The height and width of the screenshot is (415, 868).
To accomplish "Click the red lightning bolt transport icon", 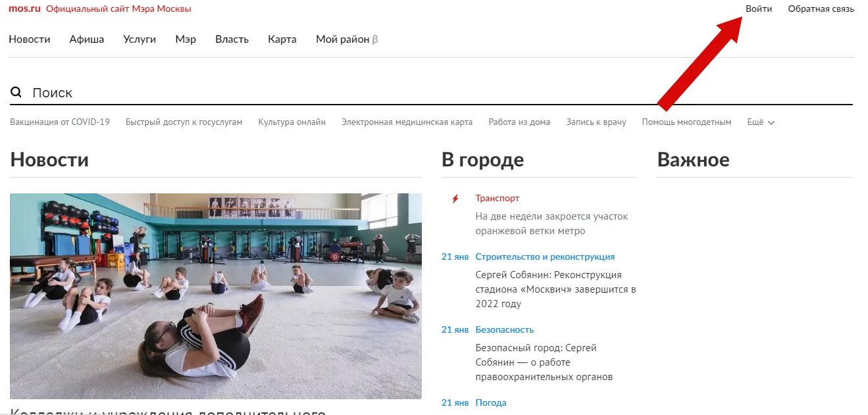I will coord(455,199).
